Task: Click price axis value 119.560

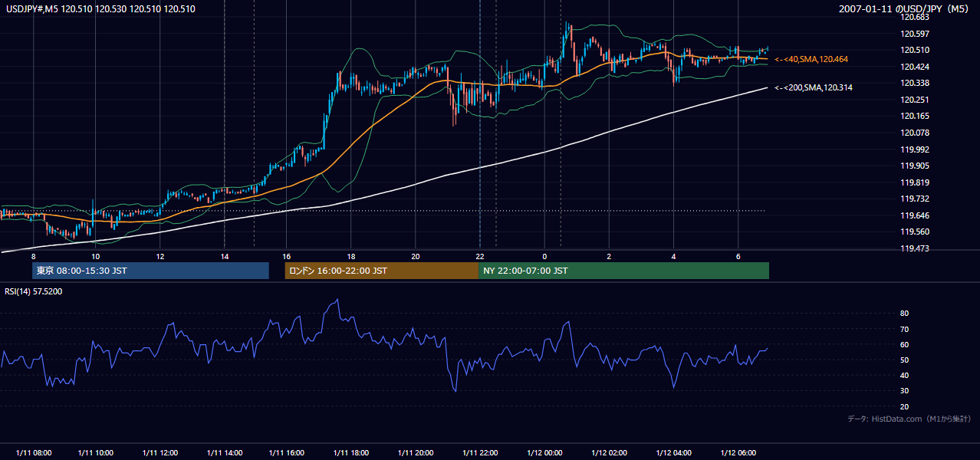Action: (x=916, y=232)
